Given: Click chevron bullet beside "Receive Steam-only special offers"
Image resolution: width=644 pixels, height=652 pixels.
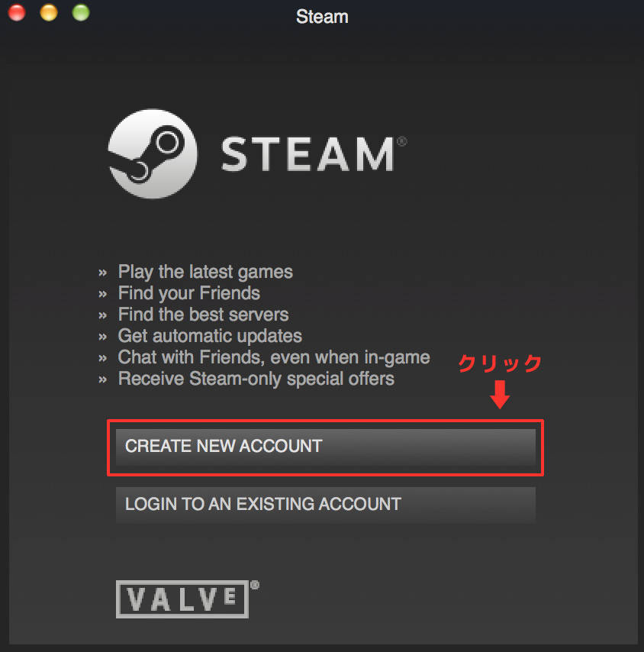Looking at the screenshot, I should tap(102, 380).
